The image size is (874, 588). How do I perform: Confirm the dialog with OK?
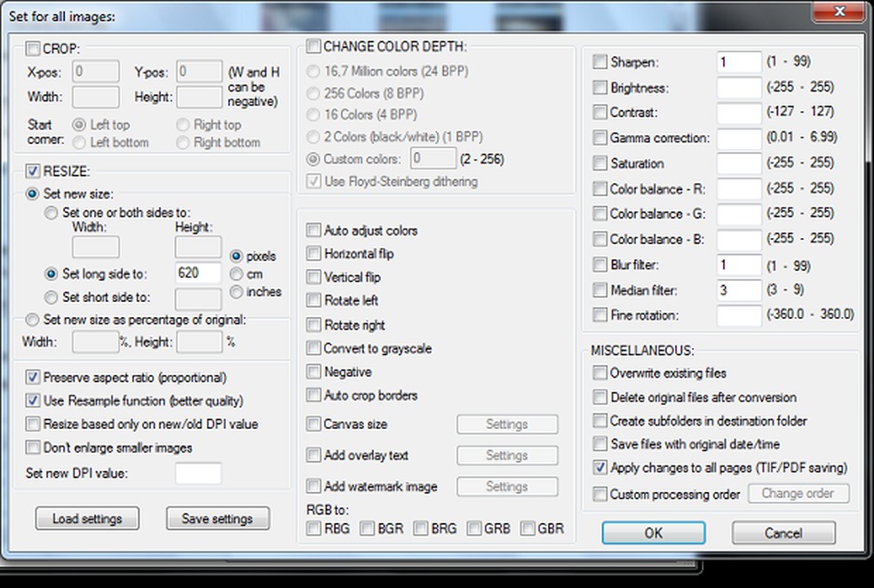point(654,533)
